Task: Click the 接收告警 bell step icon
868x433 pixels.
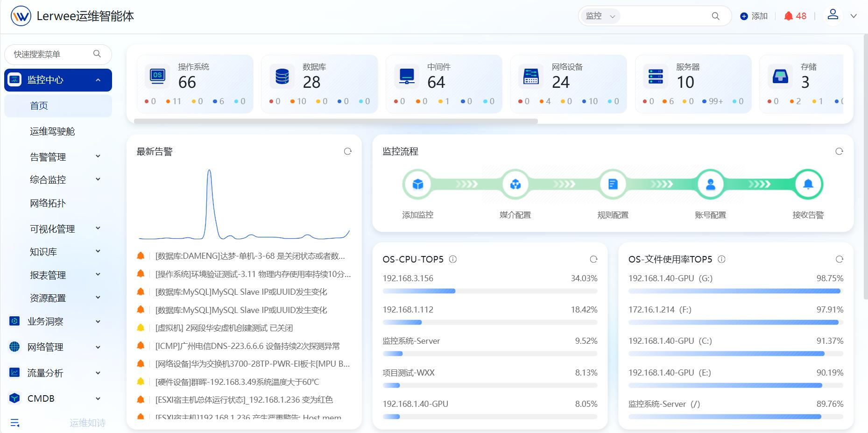Action: pyautogui.click(x=808, y=185)
